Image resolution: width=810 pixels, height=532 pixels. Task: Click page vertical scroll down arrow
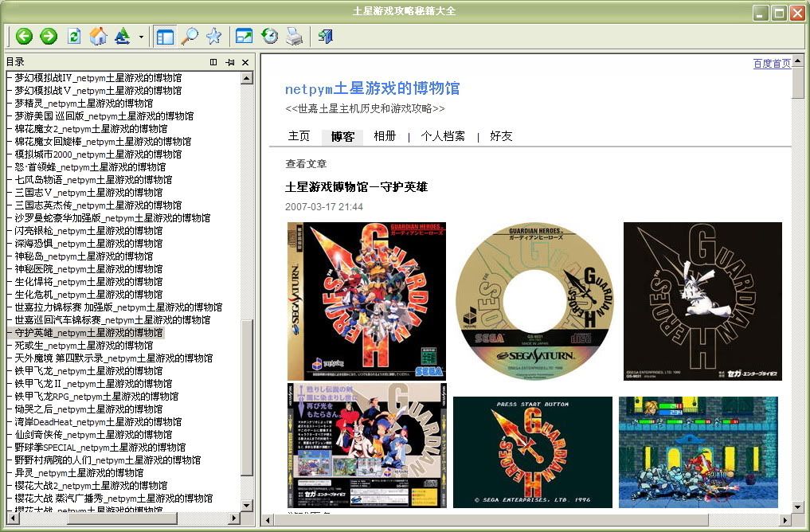pyautogui.click(x=797, y=507)
